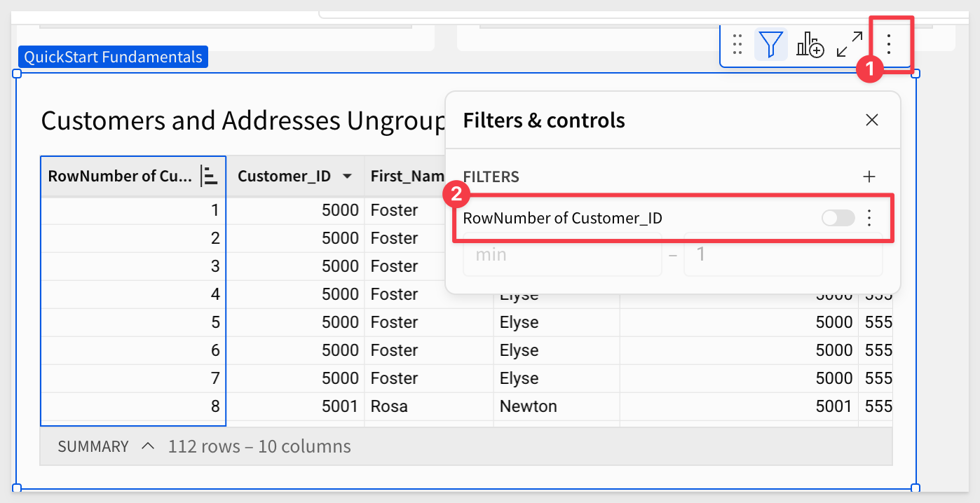980x503 pixels.
Task: Select the RowNumber of Customer_ID column header
Action: point(119,176)
